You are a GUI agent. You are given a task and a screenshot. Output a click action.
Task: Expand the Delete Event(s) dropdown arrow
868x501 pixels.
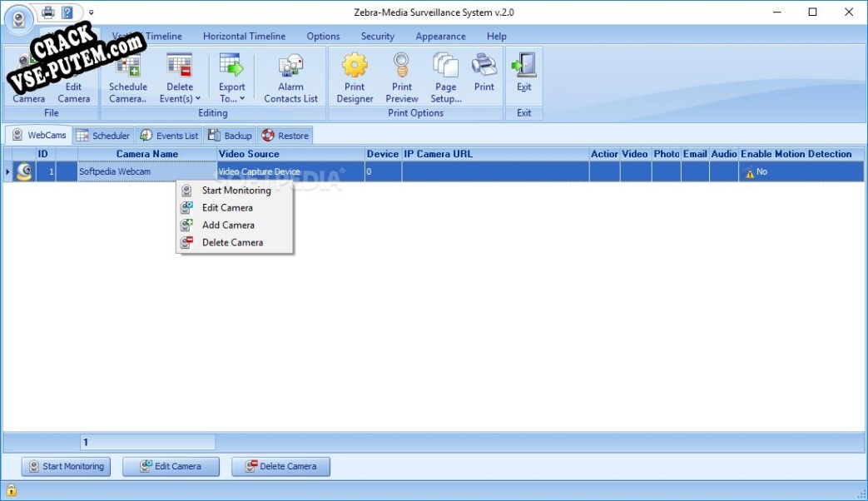click(x=197, y=98)
